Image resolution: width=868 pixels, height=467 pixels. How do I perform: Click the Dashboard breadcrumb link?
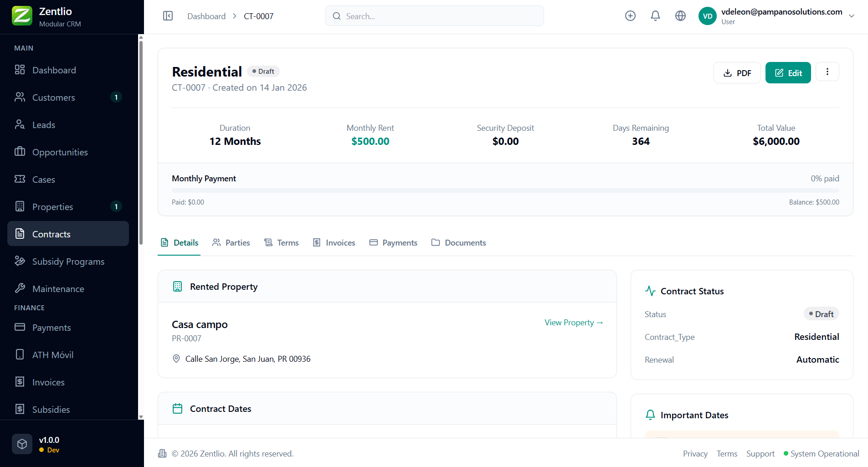click(x=206, y=16)
